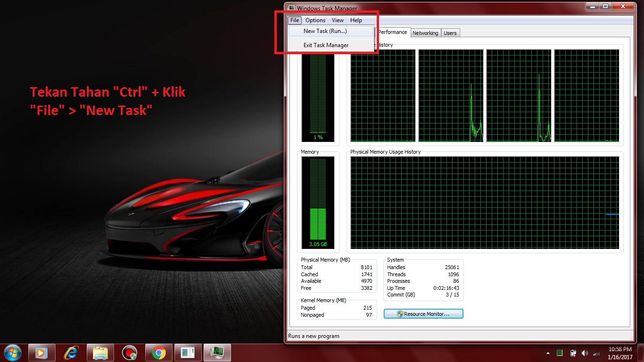Switch to the Users tab

click(x=450, y=33)
